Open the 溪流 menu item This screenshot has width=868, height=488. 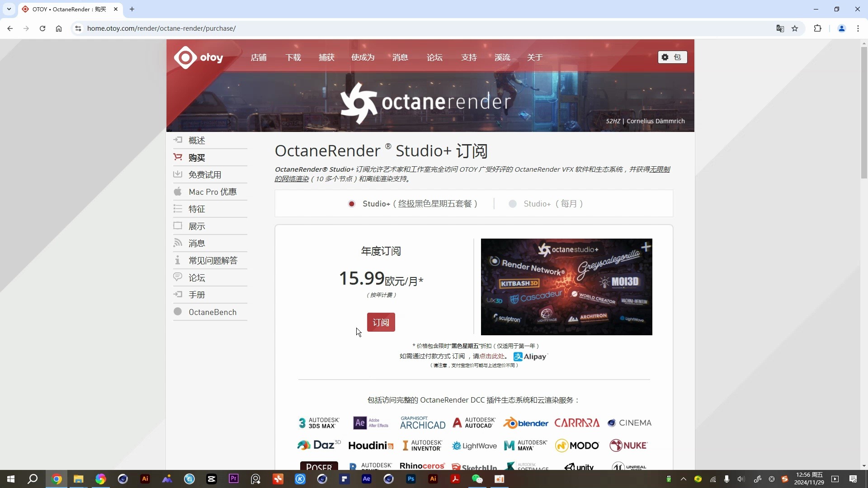click(502, 57)
